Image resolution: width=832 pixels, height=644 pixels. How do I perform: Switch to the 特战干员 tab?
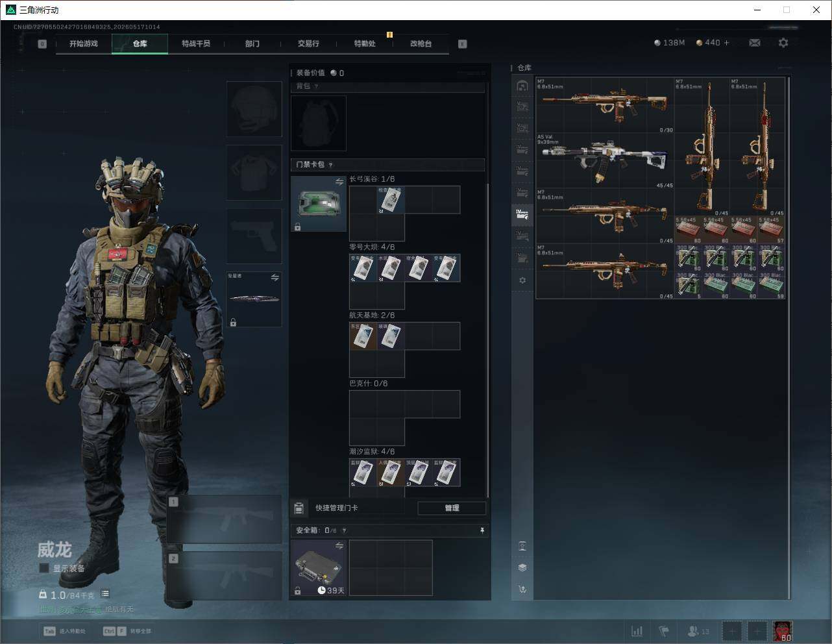196,43
